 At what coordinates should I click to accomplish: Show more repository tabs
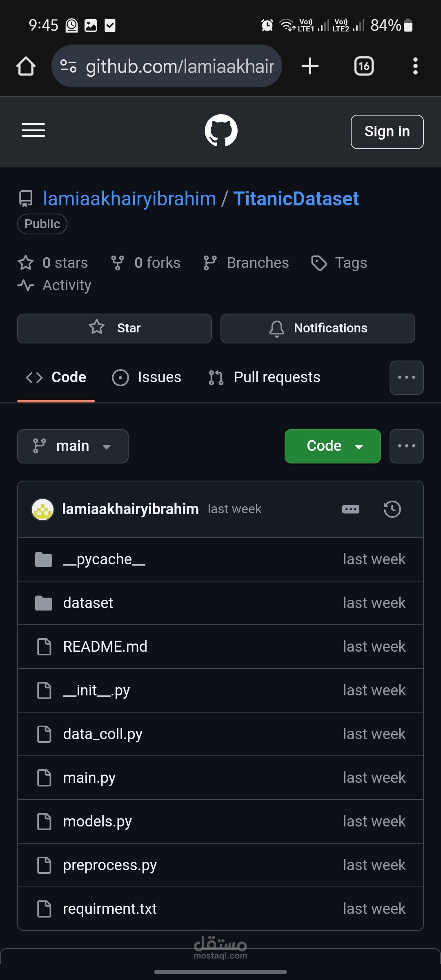(406, 378)
